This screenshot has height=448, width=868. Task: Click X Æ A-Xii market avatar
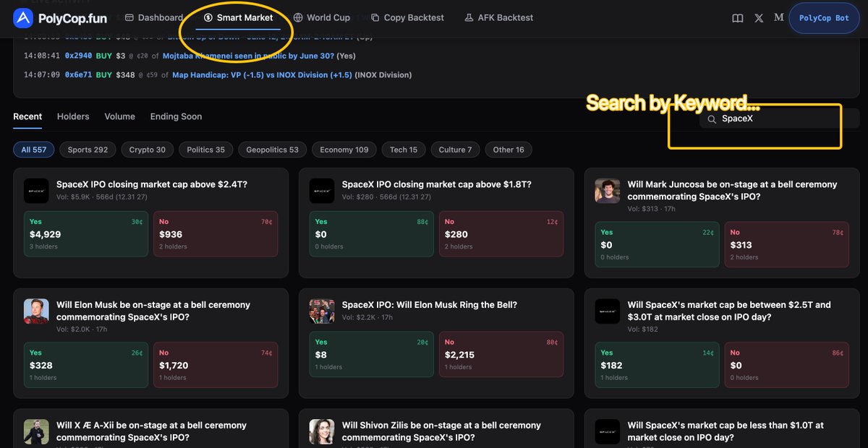click(36, 432)
